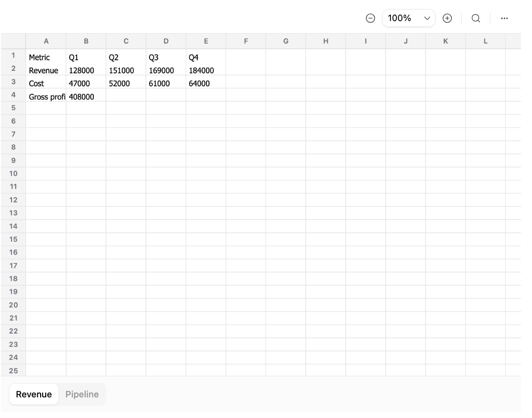
Task: Select the cell with 52000
Action: (x=126, y=82)
